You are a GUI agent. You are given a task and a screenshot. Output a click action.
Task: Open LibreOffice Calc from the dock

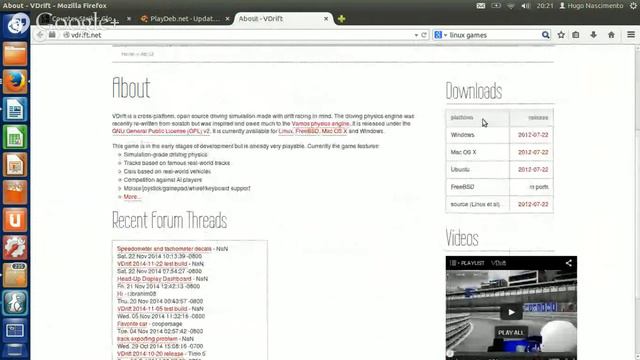pyautogui.click(x=15, y=137)
